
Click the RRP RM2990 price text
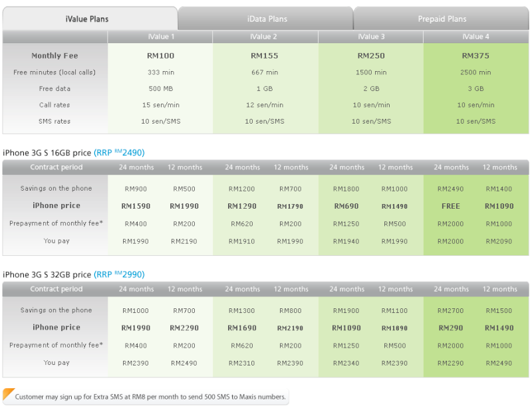click(x=119, y=274)
